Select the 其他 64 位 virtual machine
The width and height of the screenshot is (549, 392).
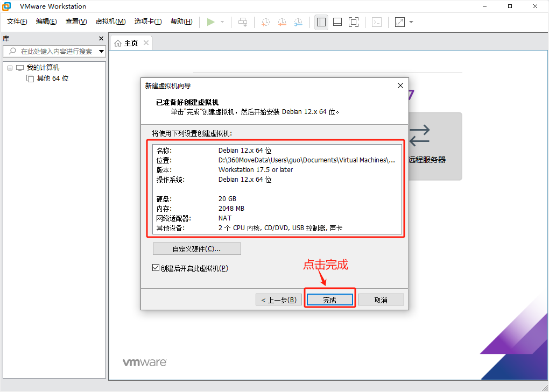(x=53, y=79)
